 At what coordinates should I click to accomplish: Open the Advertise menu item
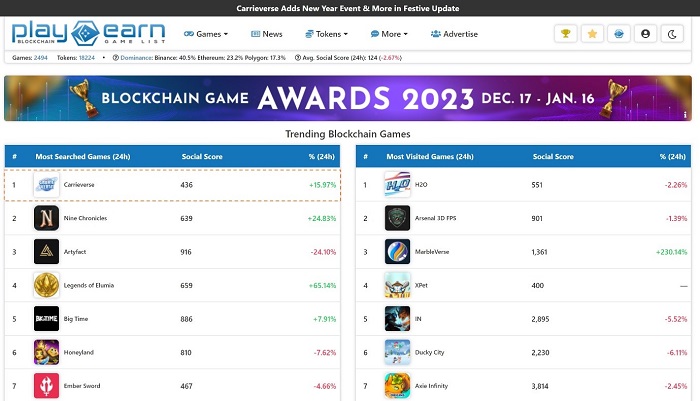pyautogui.click(x=454, y=34)
